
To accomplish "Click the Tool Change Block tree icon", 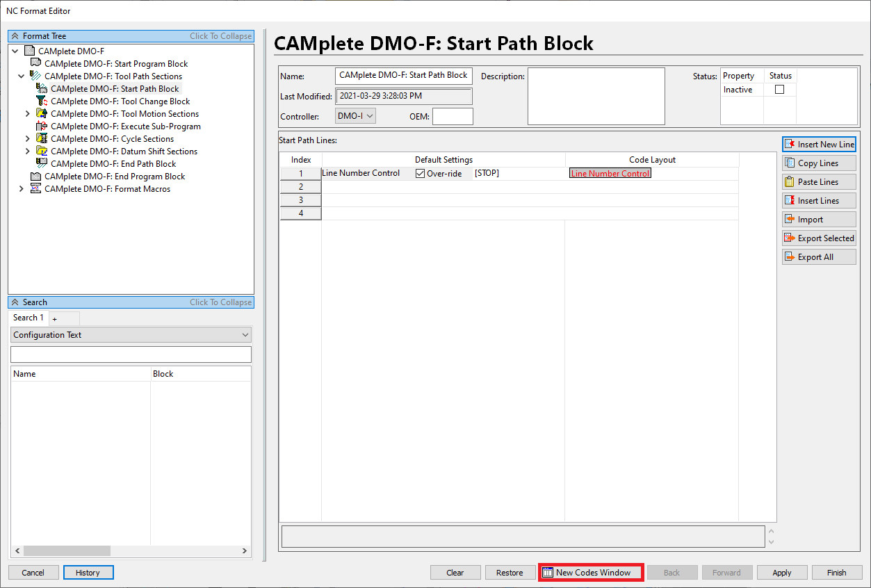I will click(x=42, y=101).
